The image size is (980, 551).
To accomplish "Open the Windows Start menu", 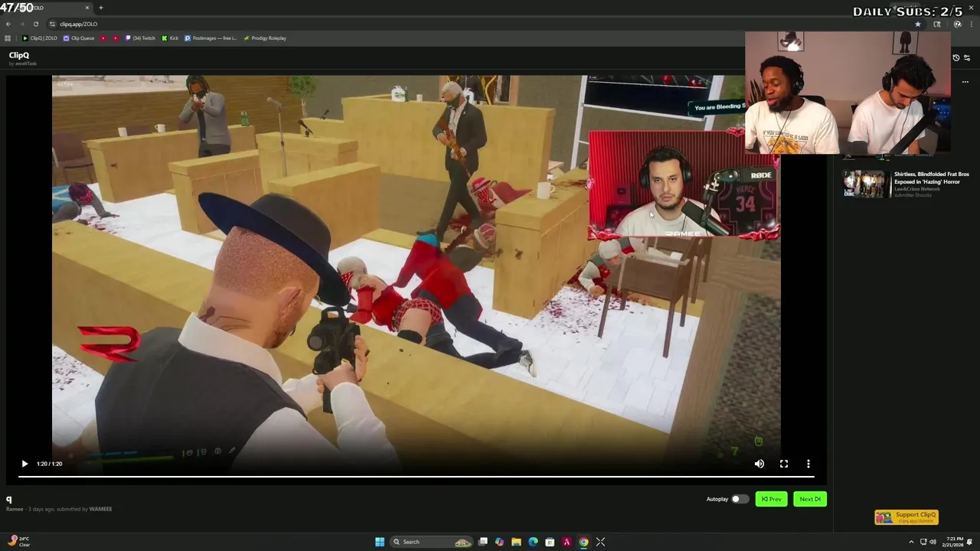I will click(x=380, y=542).
